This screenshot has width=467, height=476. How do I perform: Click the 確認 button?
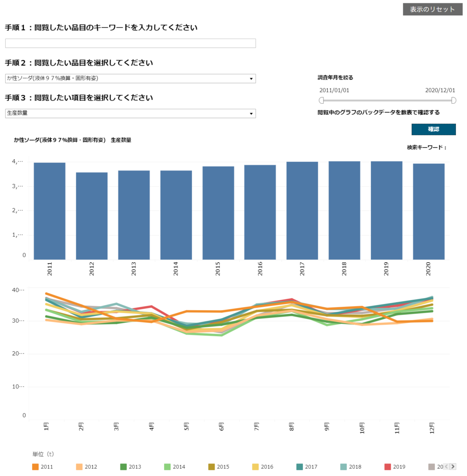[x=434, y=129]
